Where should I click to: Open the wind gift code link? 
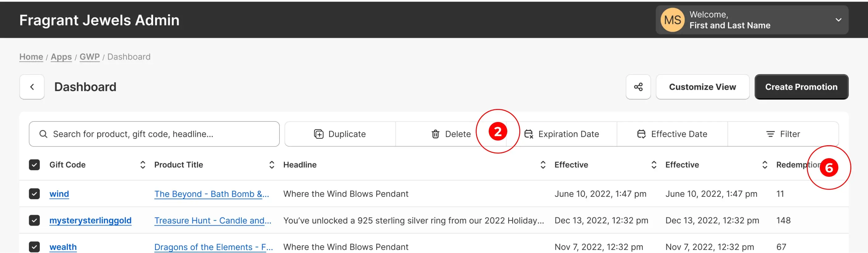(x=59, y=194)
